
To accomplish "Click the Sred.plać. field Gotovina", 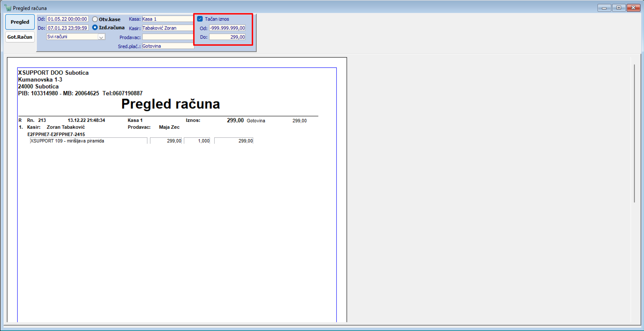I will click(168, 46).
